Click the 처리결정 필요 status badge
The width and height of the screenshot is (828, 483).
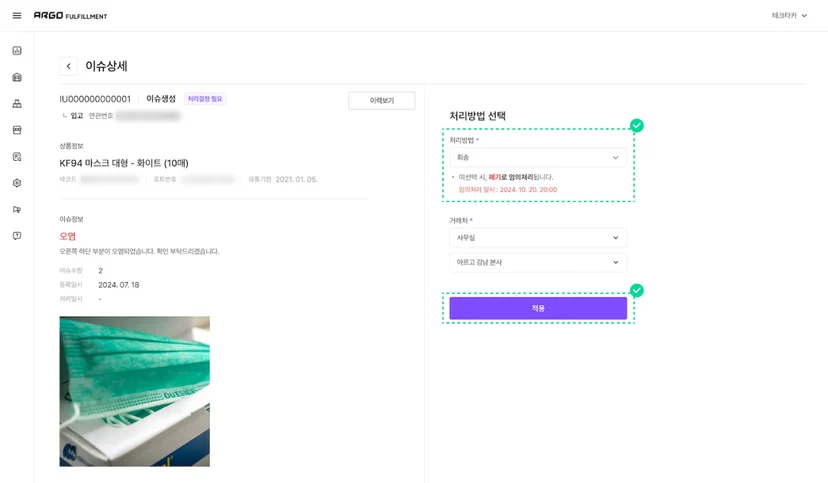tap(205, 99)
